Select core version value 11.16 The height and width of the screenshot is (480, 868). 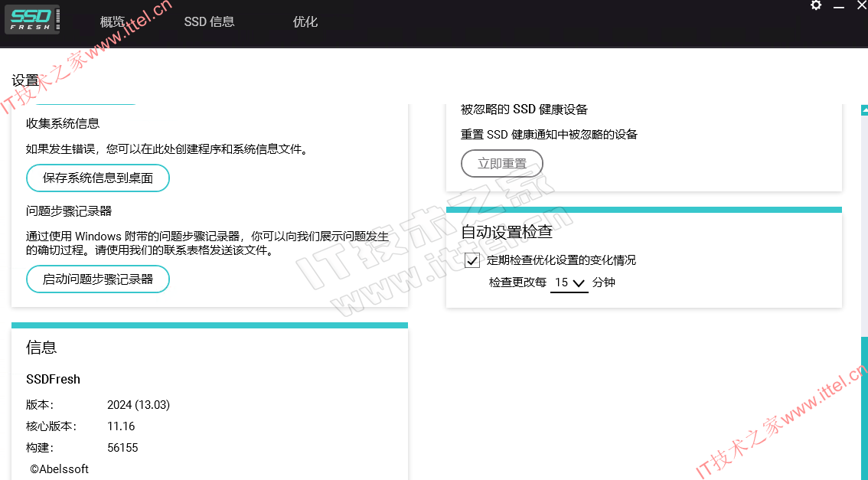(121, 426)
